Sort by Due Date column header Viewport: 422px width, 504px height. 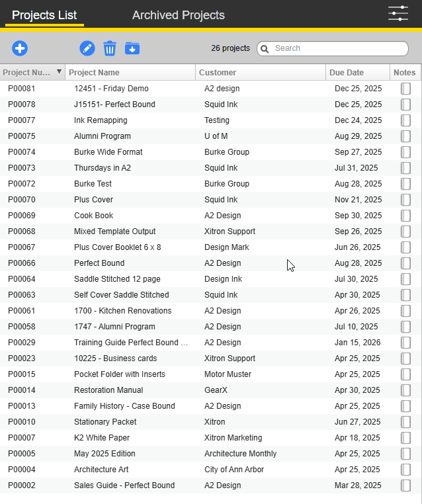358,72
